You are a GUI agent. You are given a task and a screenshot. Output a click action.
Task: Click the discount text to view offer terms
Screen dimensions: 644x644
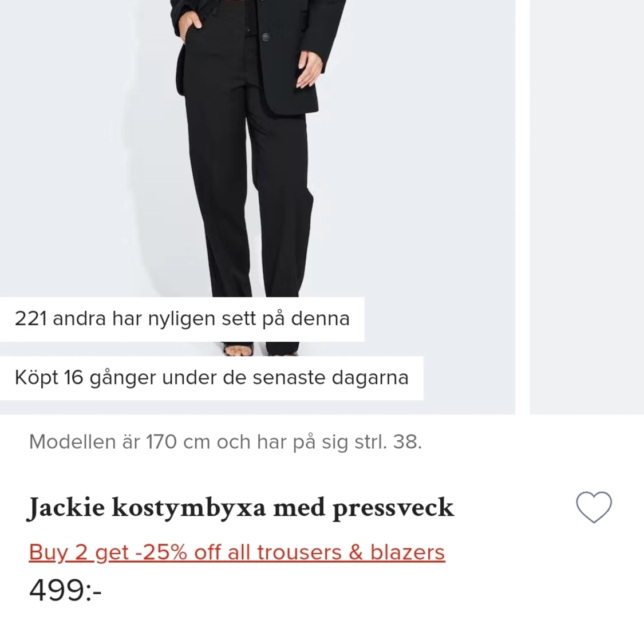click(236, 551)
